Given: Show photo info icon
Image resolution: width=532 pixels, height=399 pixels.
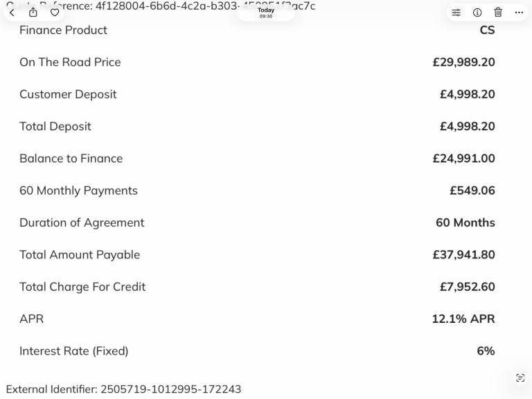Looking at the screenshot, I should (477, 12).
